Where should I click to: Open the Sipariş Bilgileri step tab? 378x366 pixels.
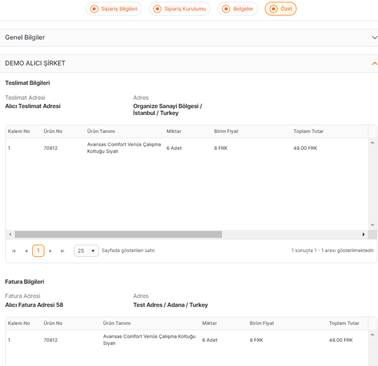114,9
